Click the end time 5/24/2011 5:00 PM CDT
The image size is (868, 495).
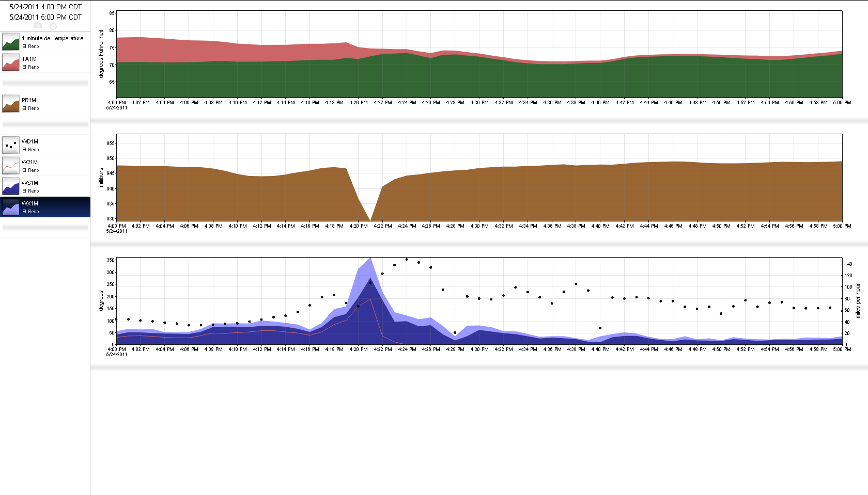pyautogui.click(x=45, y=17)
